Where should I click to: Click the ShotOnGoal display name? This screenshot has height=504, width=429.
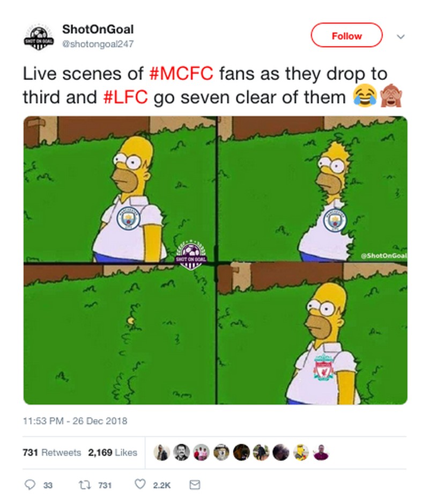pyautogui.click(x=98, y=29)
